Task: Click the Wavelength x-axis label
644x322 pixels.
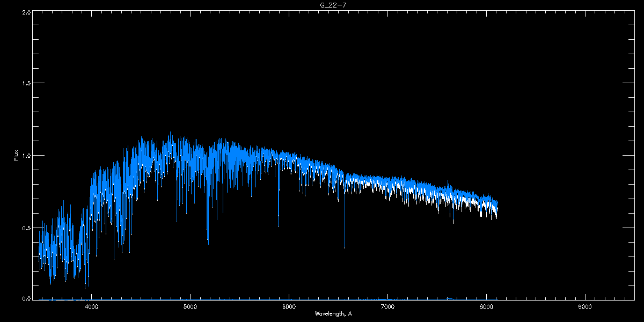Action: click(333, 313)
